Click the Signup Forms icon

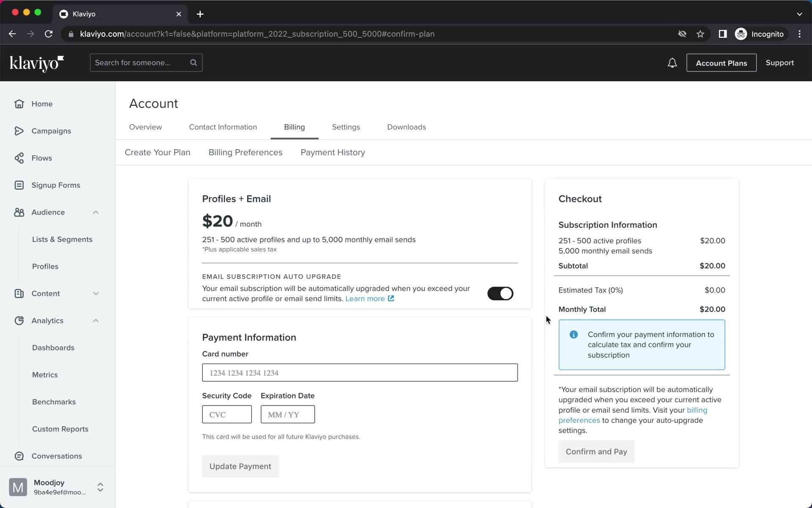coord(19,185)
